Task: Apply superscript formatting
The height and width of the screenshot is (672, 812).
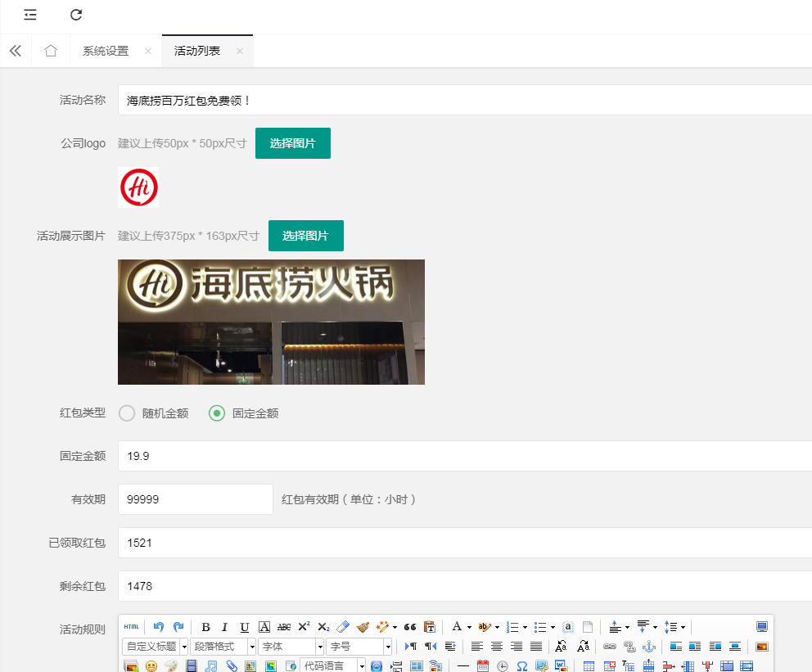Action: point(304,627)
